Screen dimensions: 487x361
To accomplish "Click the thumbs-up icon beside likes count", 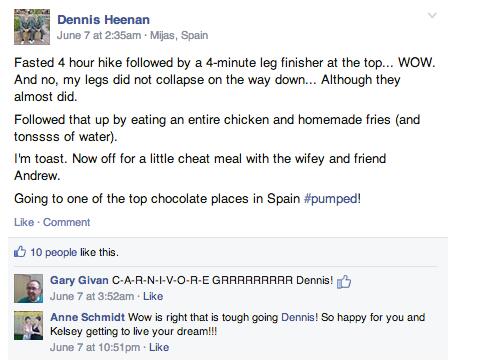I will pyautogui.click(x=20, y=252).
